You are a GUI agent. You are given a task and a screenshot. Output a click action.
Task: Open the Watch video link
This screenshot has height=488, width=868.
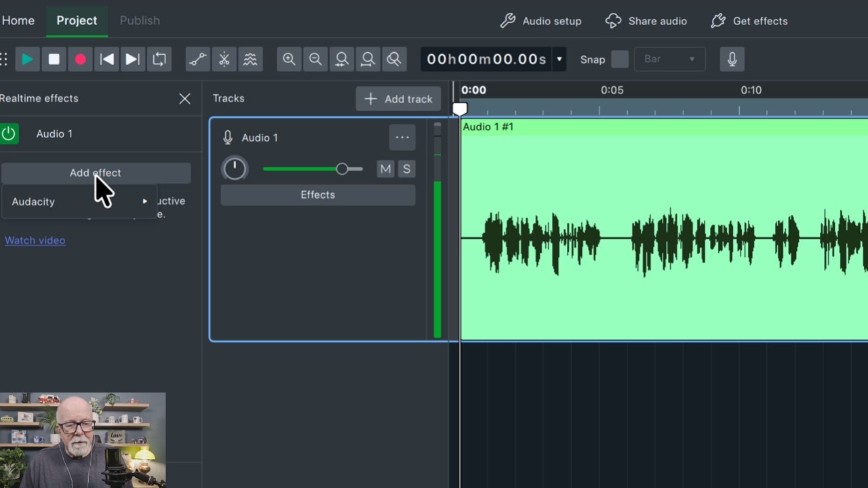pyautogui.click(x=35, y=240)
